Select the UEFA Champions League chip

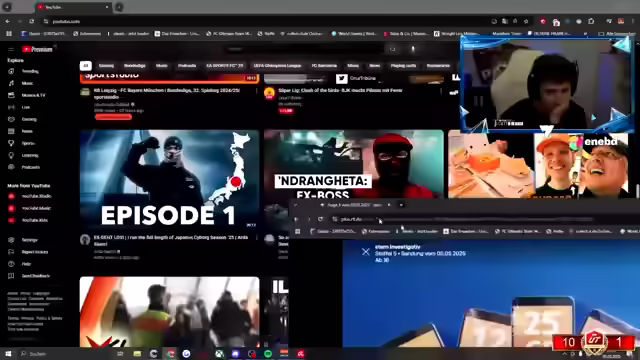pos(277,66)
